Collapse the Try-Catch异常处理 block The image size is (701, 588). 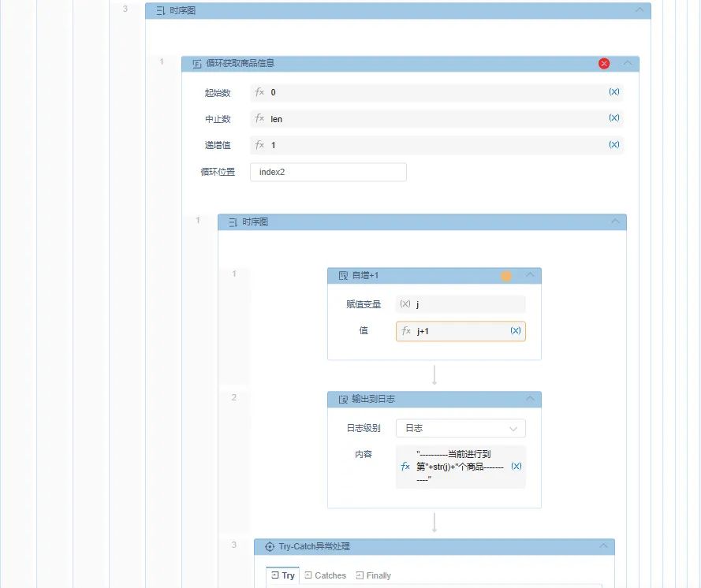coord(603,546)
